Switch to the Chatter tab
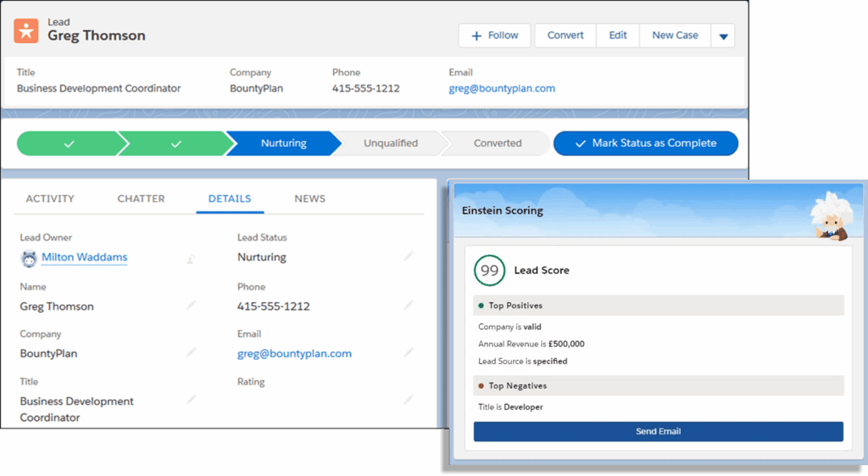The height and width of the screenshot is (476, 868). [x=142, y=199]
